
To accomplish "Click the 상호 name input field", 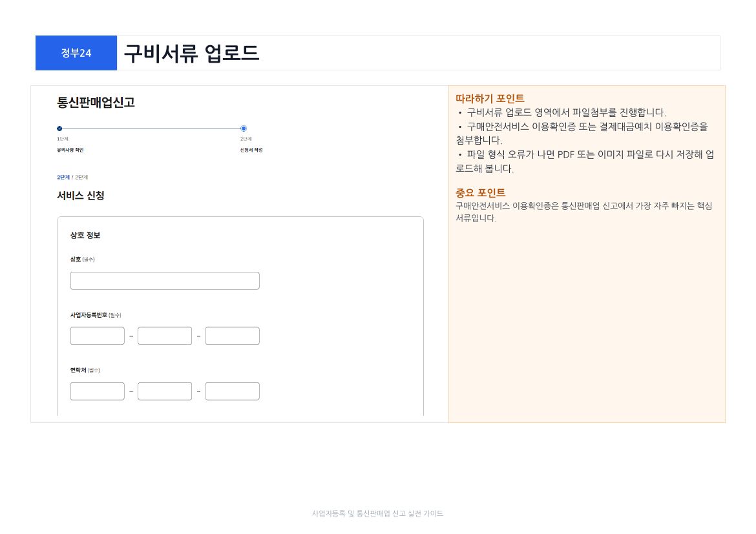I will [165, 280].
